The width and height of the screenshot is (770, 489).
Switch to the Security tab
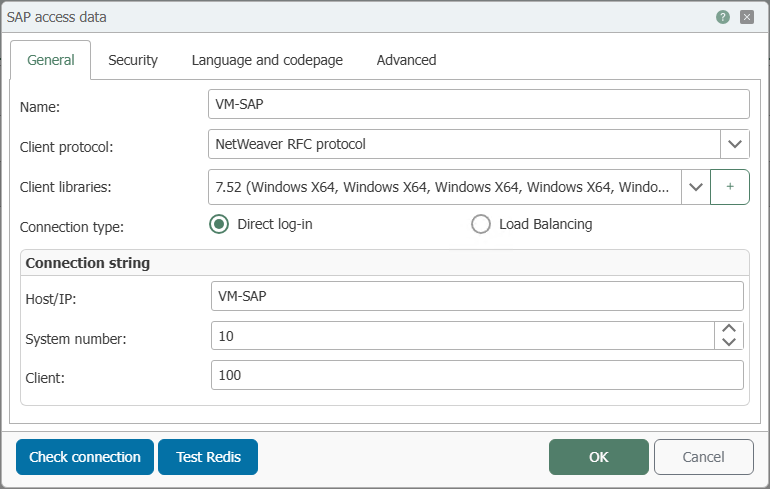coord(133,60)
